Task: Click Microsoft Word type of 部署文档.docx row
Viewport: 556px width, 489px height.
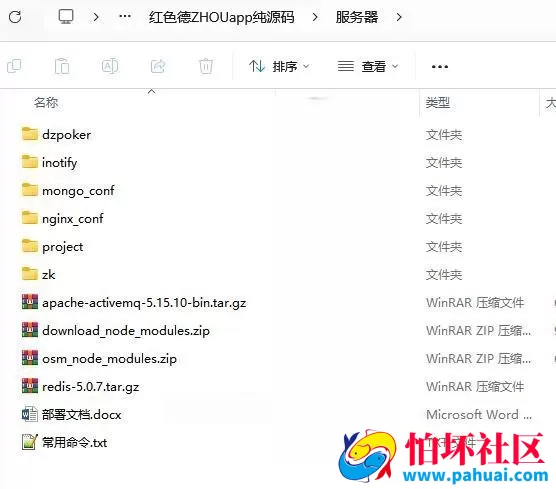Action: click(479, 415)
